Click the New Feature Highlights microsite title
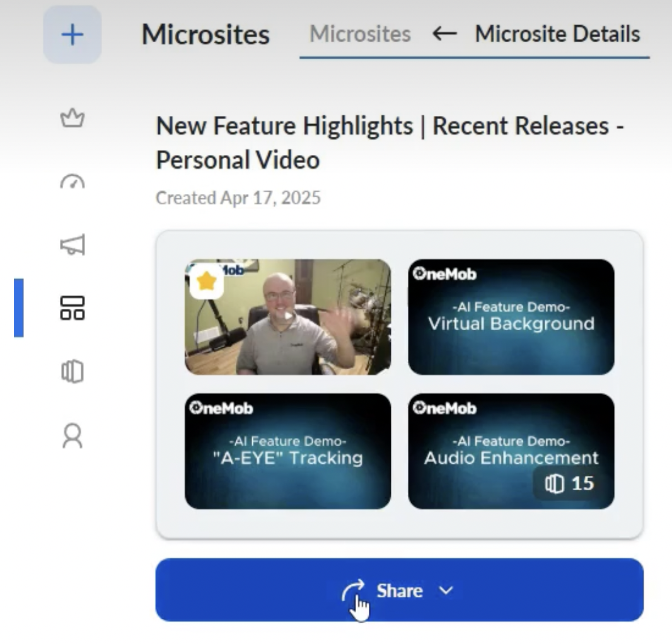This screenshot has height=644, width=672. pos(390,143)
